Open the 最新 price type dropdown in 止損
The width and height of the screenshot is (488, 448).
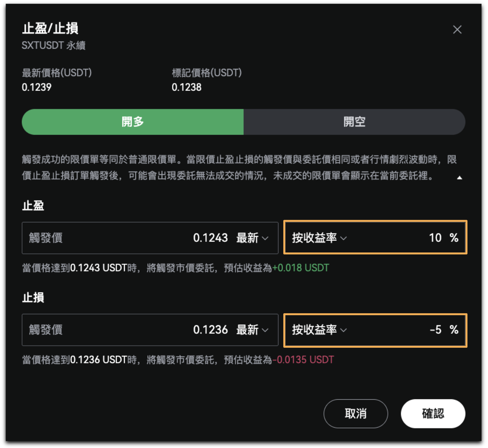[252, 330]
